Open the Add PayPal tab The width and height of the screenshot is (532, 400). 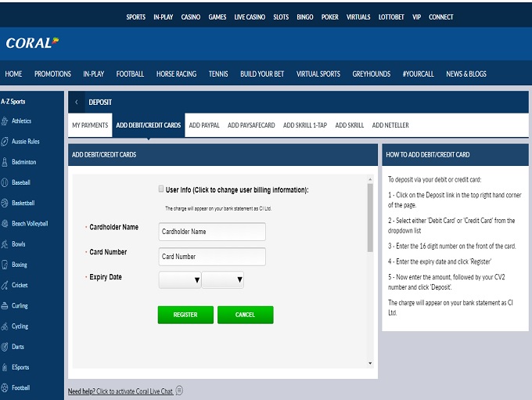(x=204, y=125)
